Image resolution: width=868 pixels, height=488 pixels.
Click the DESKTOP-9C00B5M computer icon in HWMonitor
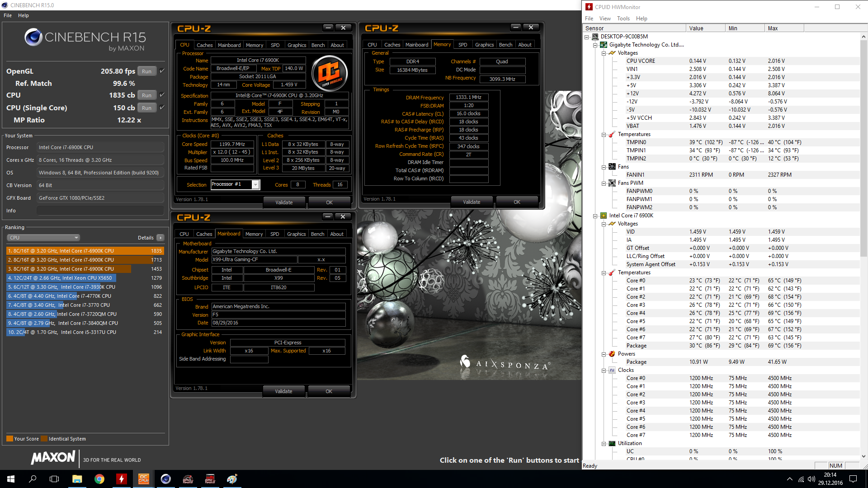(595, 37)
